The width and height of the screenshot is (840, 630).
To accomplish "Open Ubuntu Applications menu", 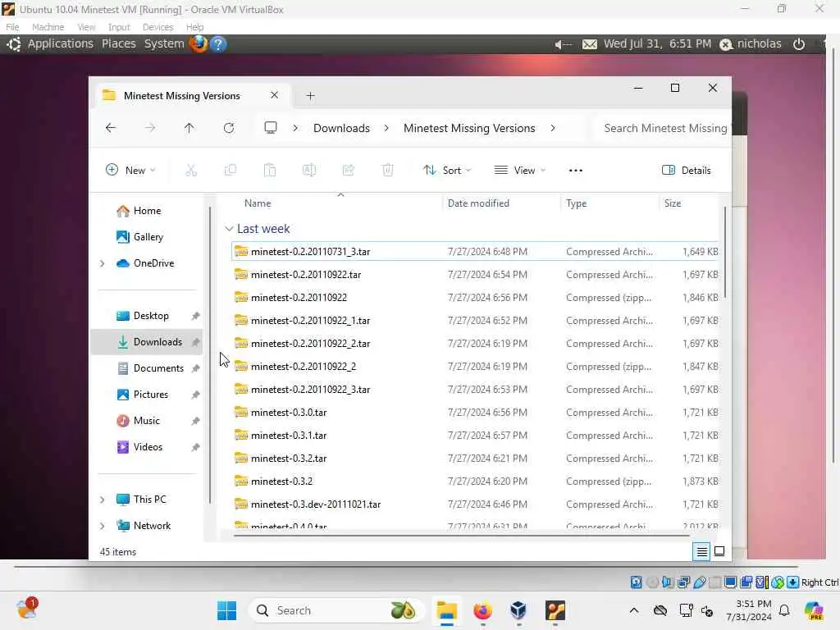I will [60, 44].
